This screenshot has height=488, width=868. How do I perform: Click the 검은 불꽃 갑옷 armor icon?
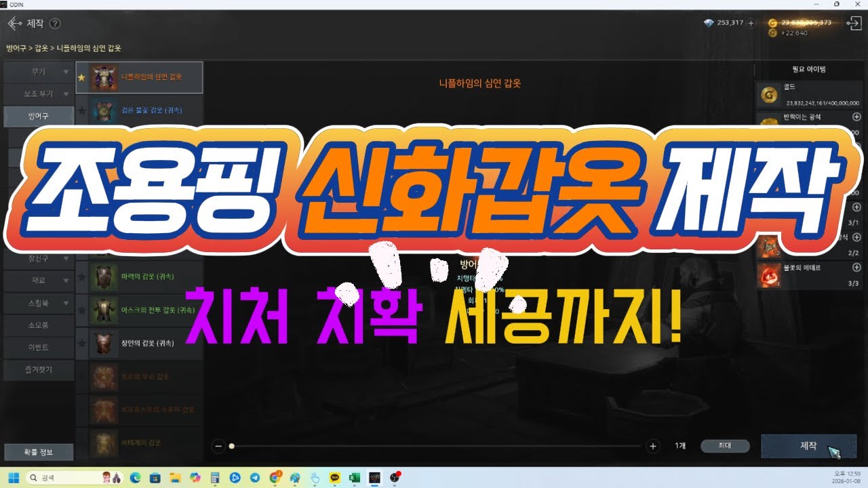(103, 110)
